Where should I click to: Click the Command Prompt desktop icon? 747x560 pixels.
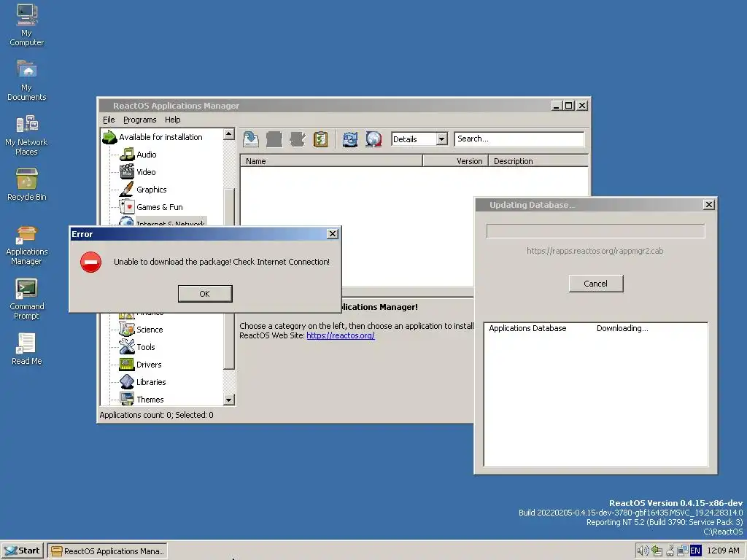27,299
